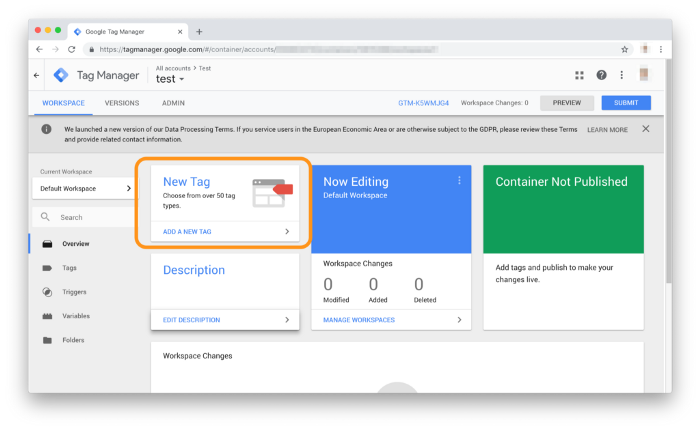Select Tags in the sidebar
Image resolution: width=700 pixels, height=430 pixels.
tap(69, 268)
